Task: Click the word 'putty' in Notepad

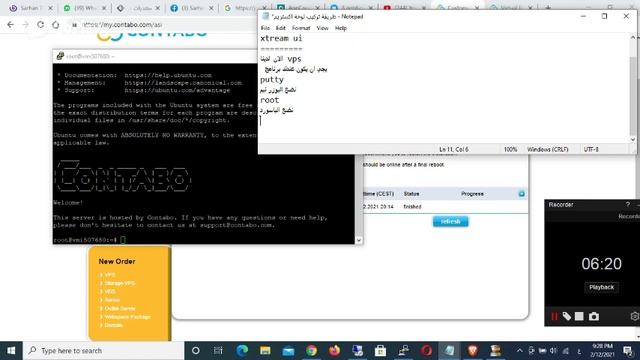Action: [x=272, y=80]
